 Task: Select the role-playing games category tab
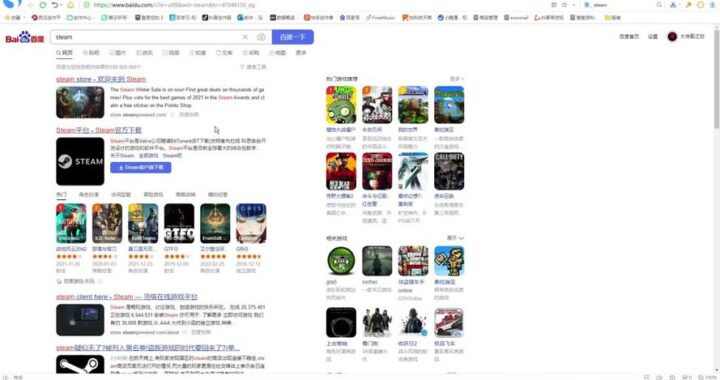click(x=89, y=195)
